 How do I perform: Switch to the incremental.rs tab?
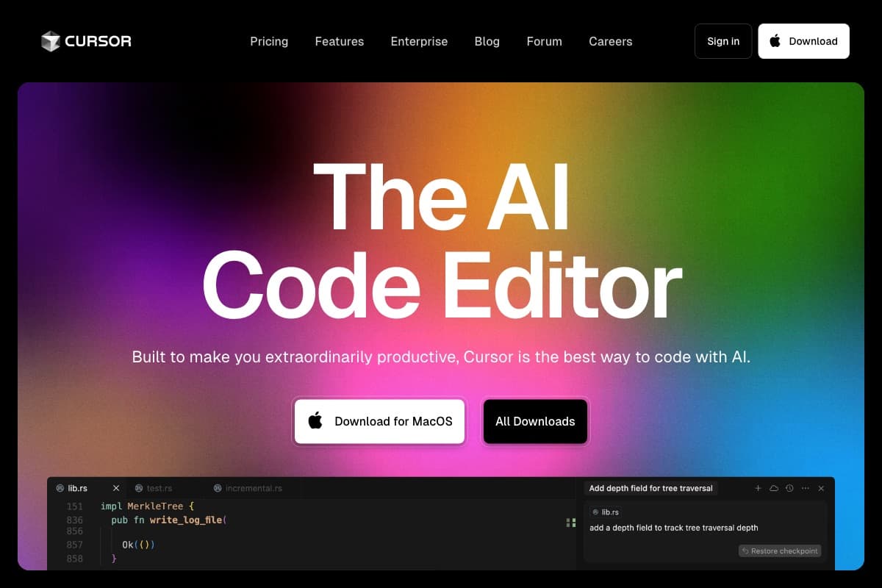[248, 488]
